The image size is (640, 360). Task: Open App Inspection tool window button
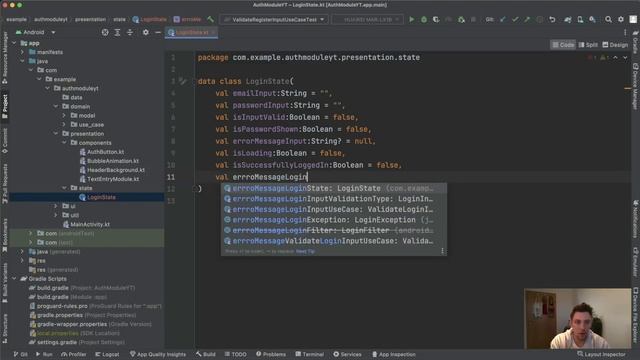coord(393,354)
